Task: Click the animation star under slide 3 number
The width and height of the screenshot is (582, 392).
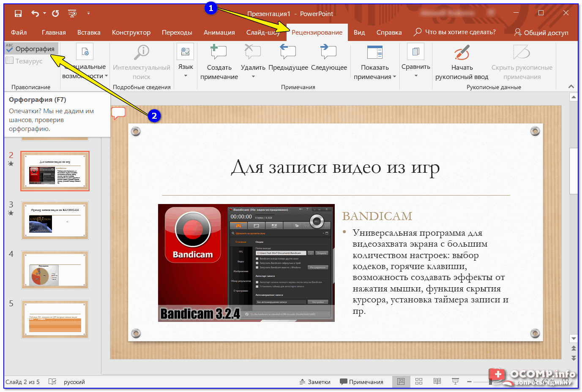Action: pos(11,213)
